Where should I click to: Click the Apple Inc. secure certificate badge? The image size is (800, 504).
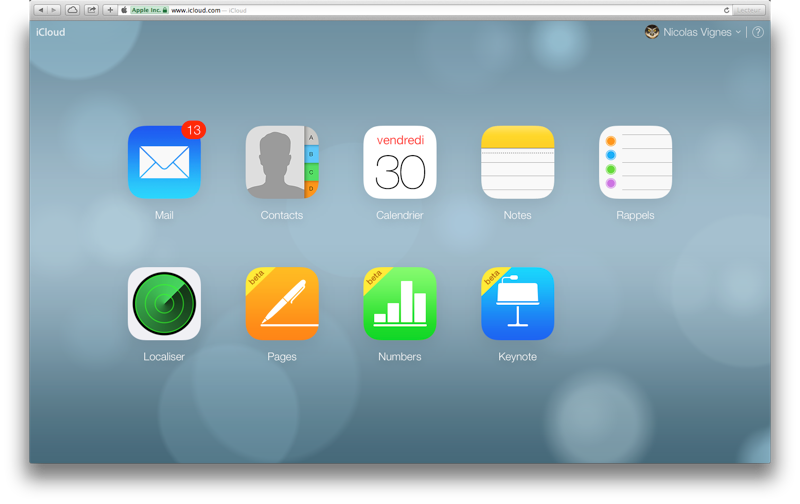point(149,10)
